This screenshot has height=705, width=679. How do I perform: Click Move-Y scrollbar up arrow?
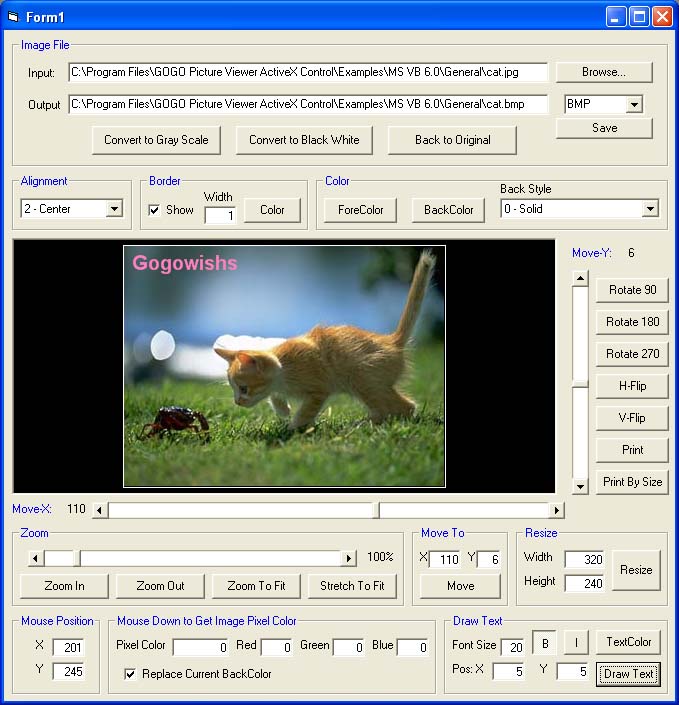tap(581, 279)
